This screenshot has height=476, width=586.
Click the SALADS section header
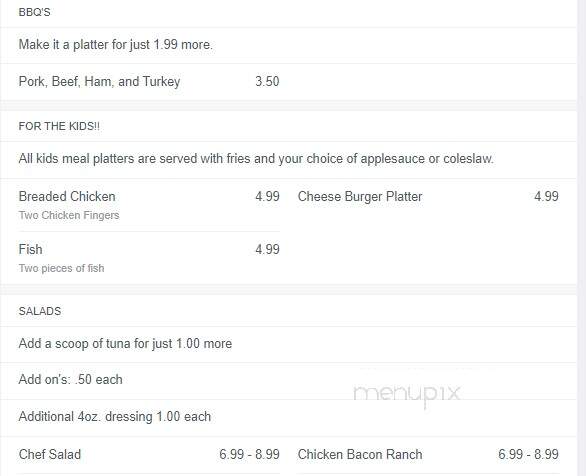tap(40, 311)
